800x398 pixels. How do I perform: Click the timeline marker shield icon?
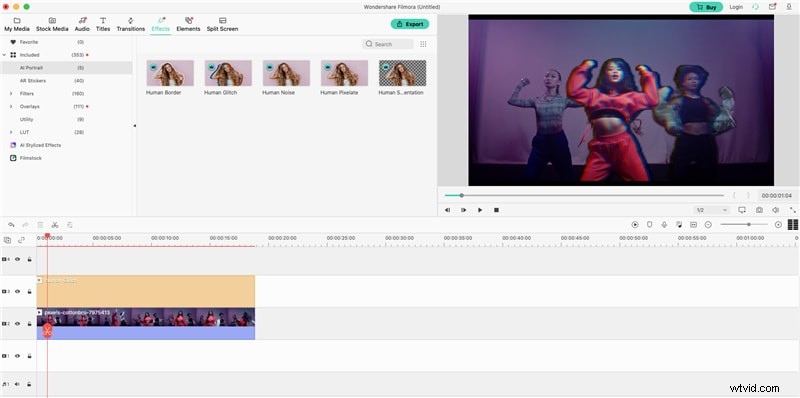click(649, 225)
